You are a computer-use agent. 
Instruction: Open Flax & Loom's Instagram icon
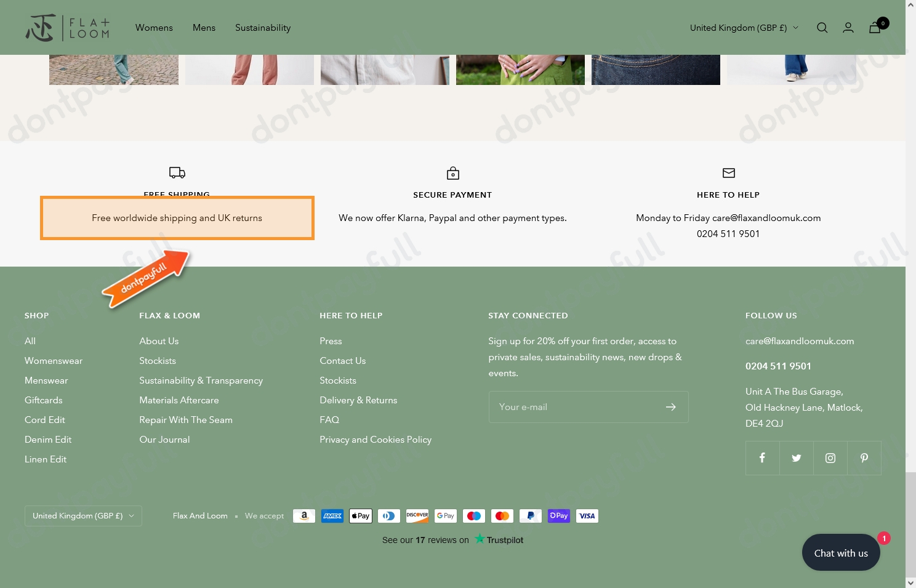coord(830,458)
